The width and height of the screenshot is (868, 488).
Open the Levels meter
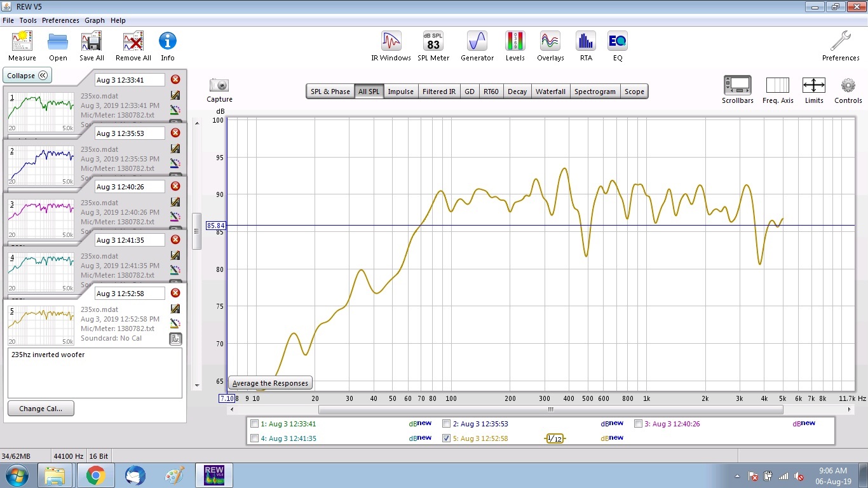pos(515,42)
